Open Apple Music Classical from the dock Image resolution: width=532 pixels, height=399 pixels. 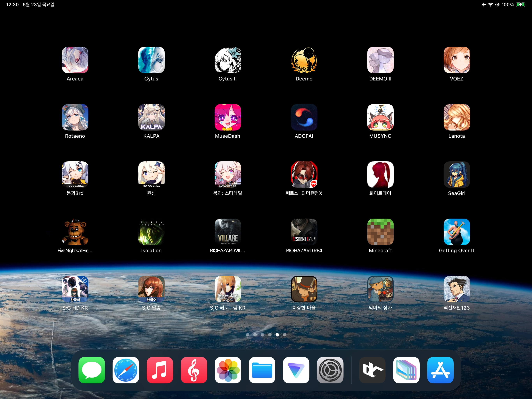click(194, 370)
